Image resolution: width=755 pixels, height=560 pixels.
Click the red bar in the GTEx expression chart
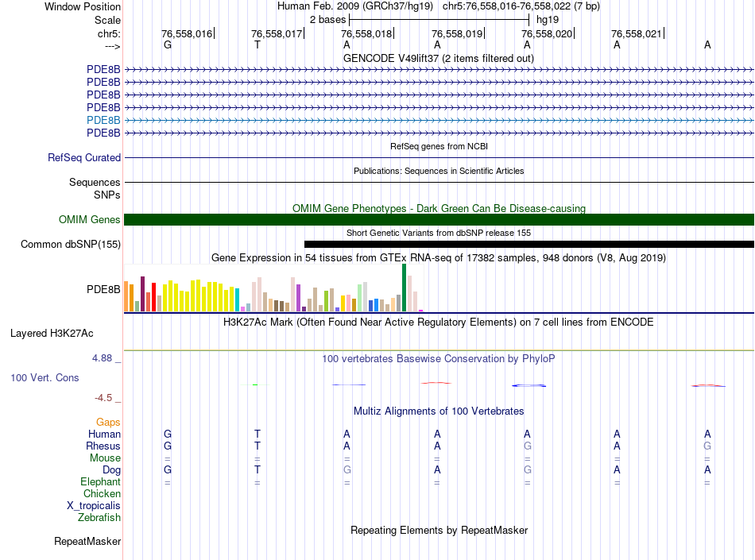tap(153, 297)
